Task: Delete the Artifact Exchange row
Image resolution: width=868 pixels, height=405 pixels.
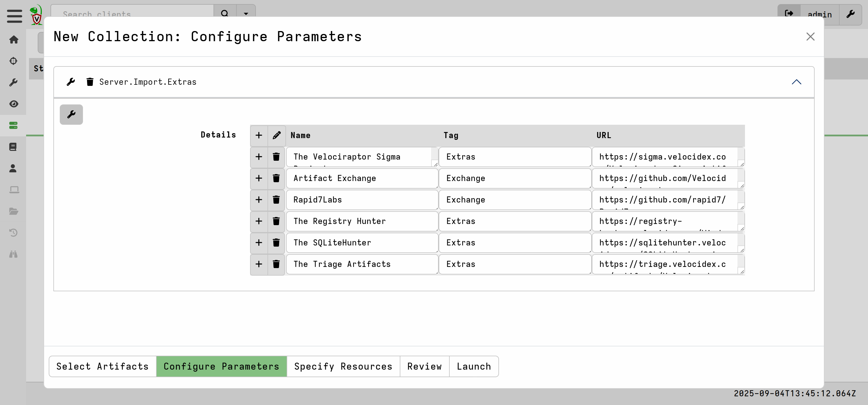Action: pos(276,178)
